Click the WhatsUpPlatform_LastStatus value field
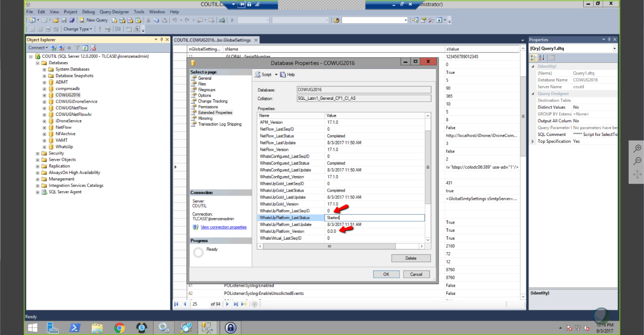 click(374, 217)
